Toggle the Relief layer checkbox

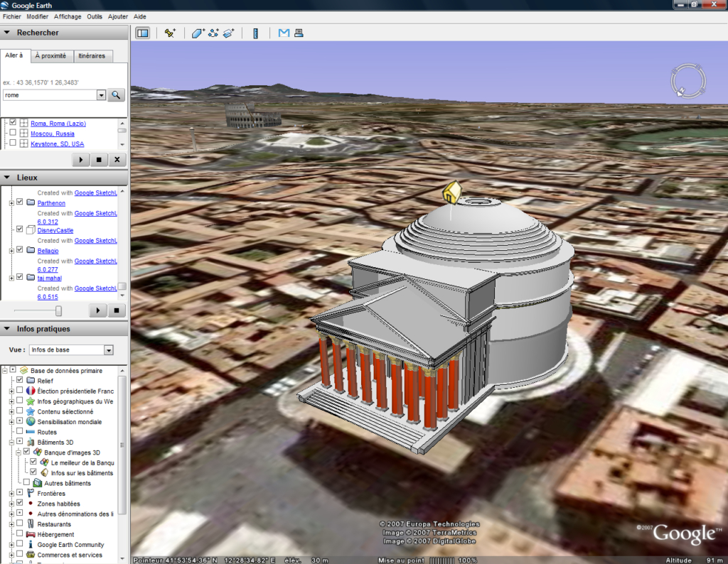19,380
